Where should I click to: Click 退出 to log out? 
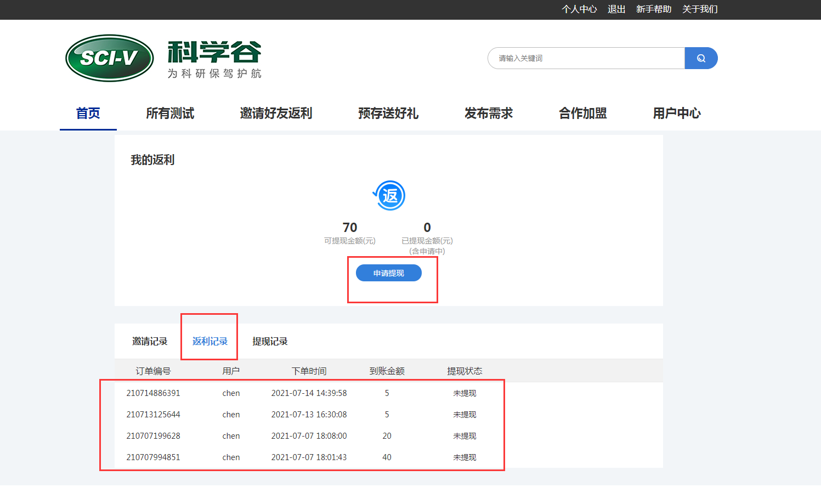tap(616, 9)
